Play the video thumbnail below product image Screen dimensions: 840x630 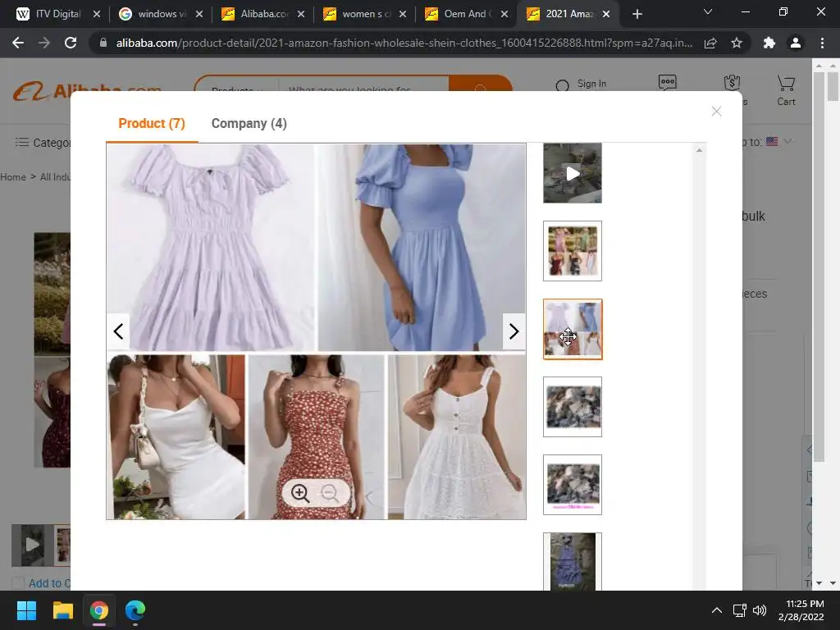point(32,546)
